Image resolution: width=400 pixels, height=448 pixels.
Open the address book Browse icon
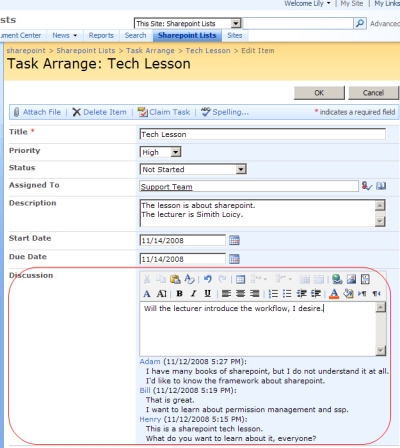pyautogui.click(x=381, y=186)
